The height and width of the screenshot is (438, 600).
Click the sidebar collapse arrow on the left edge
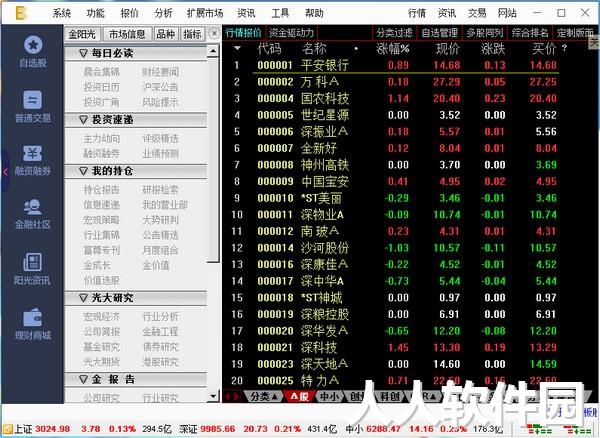click(x=5, y=172)
